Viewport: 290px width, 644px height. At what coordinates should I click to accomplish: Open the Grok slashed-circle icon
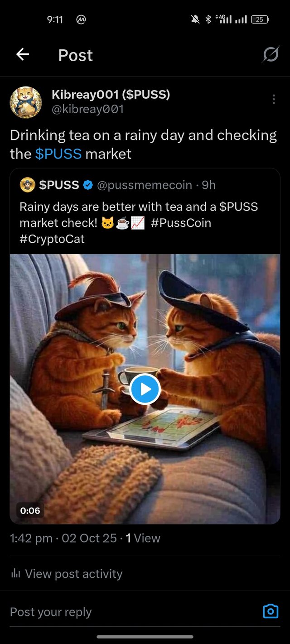[271, 55]
